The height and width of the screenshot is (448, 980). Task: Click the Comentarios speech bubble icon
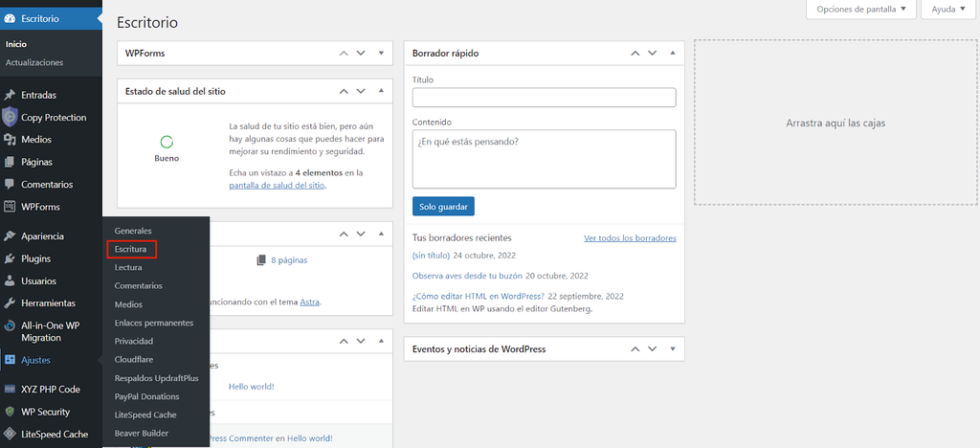click(x=10, y=184)
